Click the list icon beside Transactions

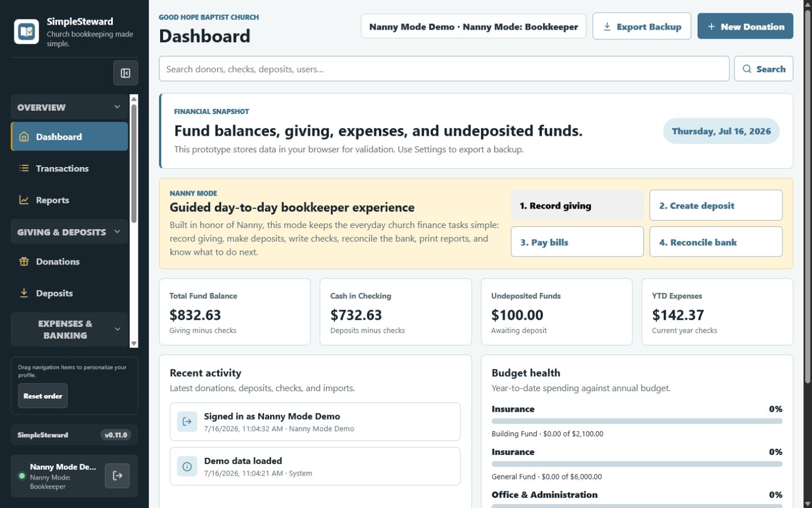pyautogui.click(x=24, y=168)
